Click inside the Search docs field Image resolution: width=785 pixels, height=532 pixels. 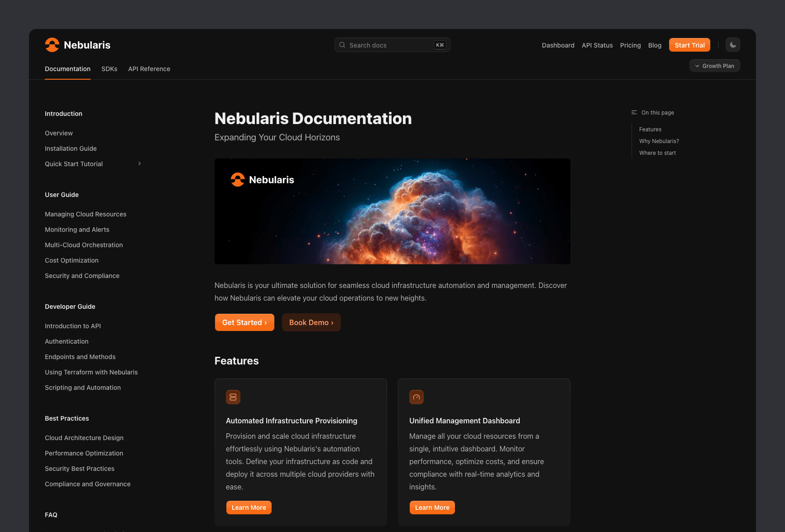click(x=389, y=45)
